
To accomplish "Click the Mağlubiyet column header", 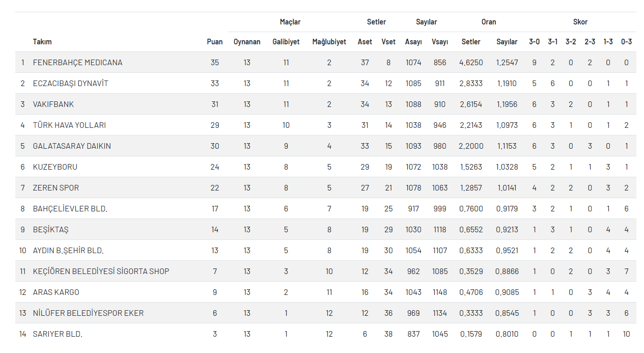I will click(329, 42).
